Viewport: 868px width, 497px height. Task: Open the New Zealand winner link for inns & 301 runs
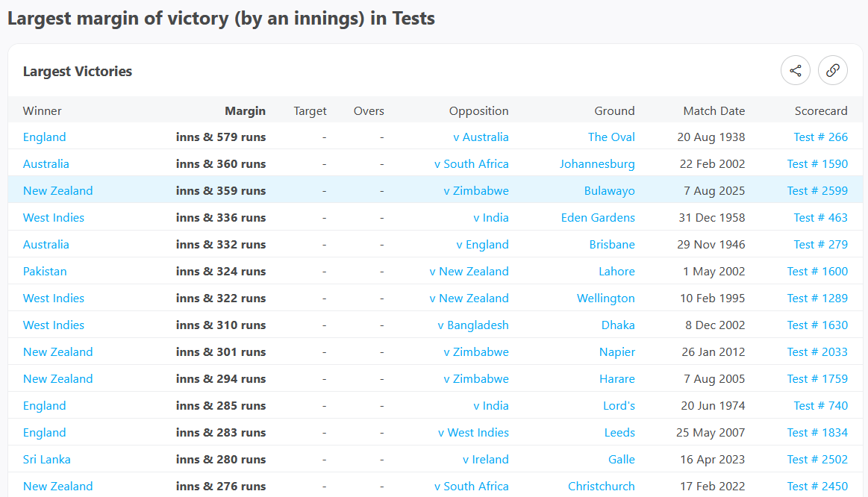pos(58,352)
